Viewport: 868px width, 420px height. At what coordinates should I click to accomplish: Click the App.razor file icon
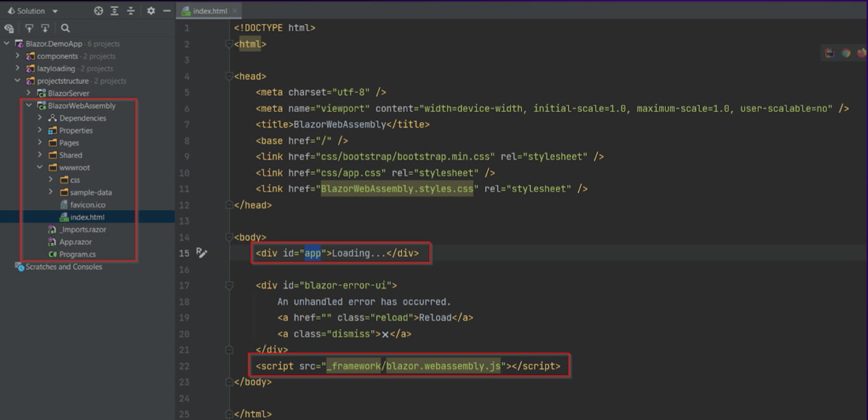click(53, 242)
